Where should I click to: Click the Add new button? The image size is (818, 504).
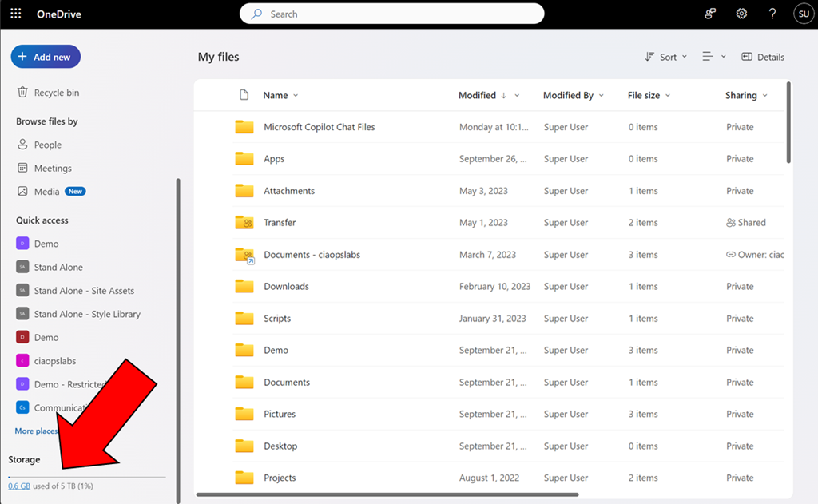pyautogui.click(x=46, y=57)
